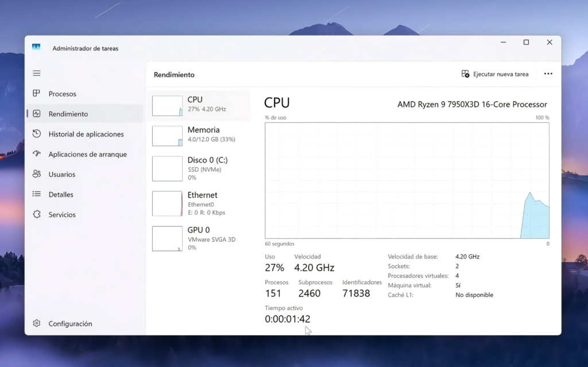Click the uptime value 0:00:01:42
The width and height of the screenshot is (588, 367).
coord(288,319)
